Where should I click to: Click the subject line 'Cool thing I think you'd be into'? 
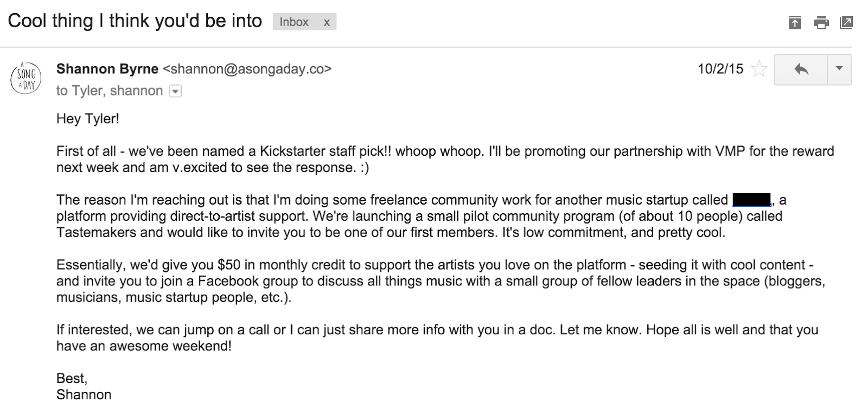tap(135, 21)
